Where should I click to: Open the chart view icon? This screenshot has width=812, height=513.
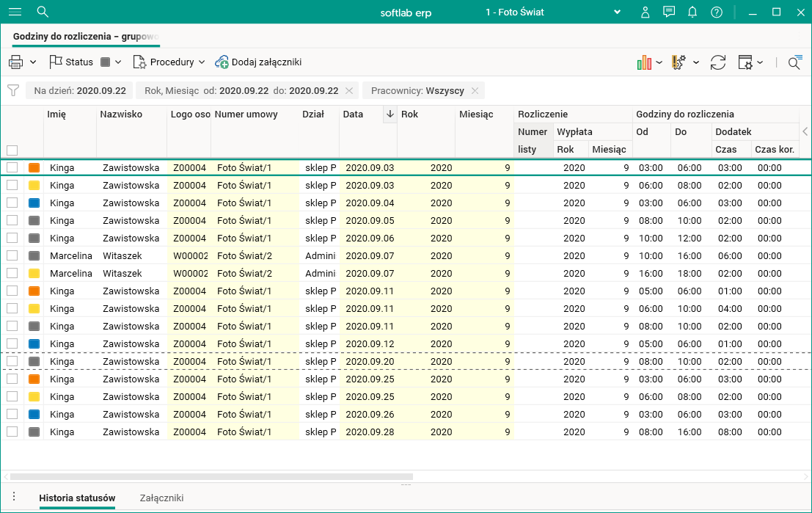[645, 62]
